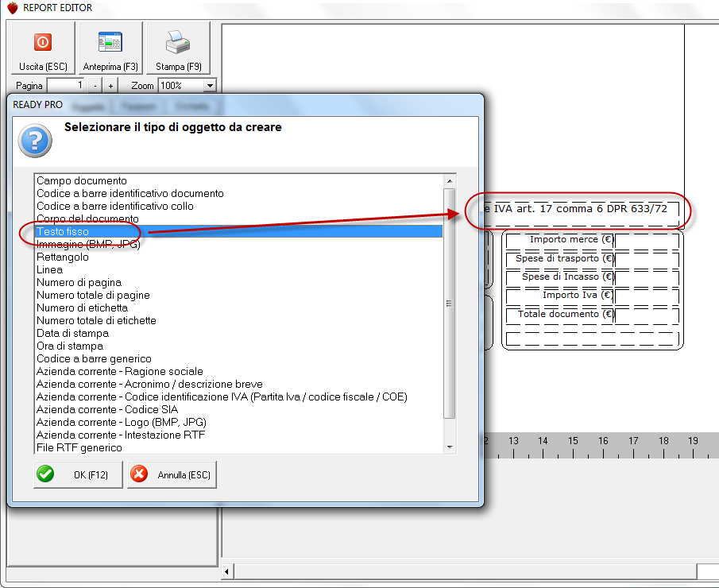The image size is (719, 588).
Task: Click ruler mark 15
Action: click(x=573, y=441)
